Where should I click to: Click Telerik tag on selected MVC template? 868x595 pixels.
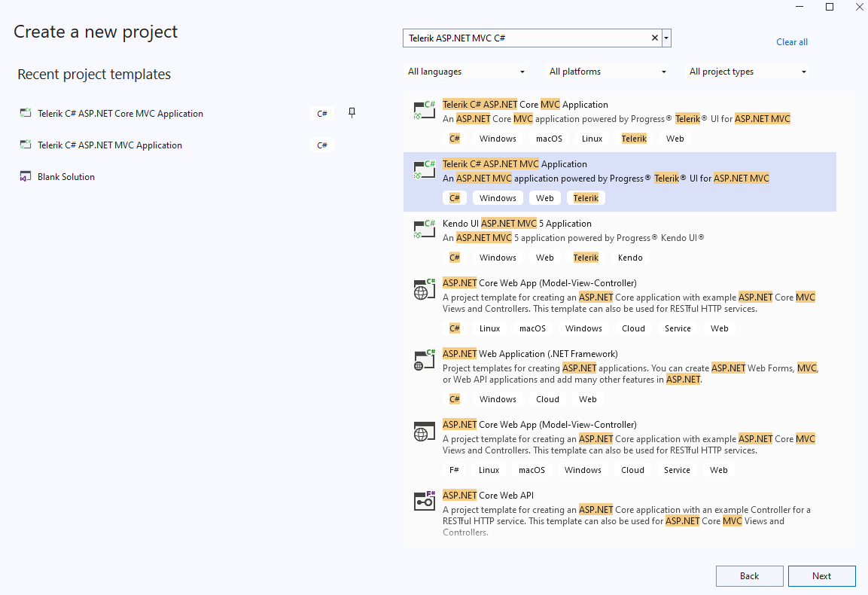click(x=586, y=198)
